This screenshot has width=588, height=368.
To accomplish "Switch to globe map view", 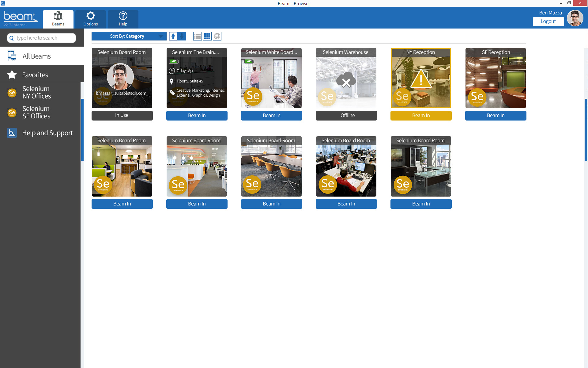I will [x=217, y=36].
